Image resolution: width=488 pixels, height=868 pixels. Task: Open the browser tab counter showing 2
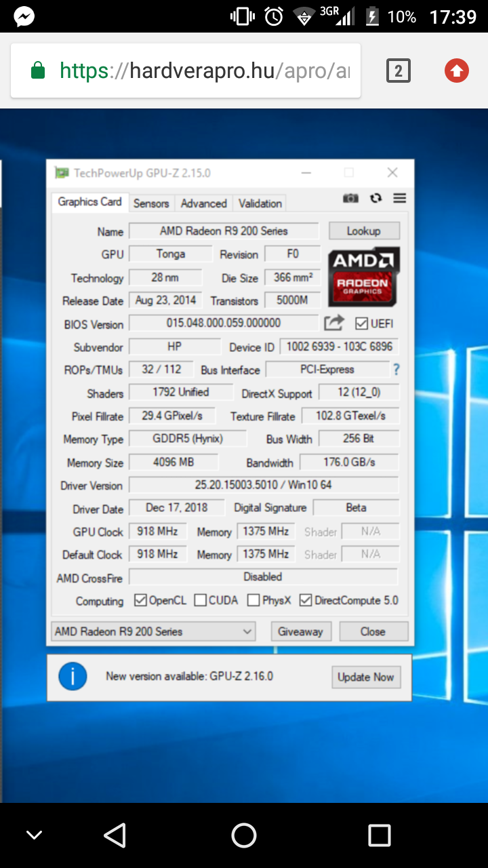pyautogui.click(x=399, y=71)
